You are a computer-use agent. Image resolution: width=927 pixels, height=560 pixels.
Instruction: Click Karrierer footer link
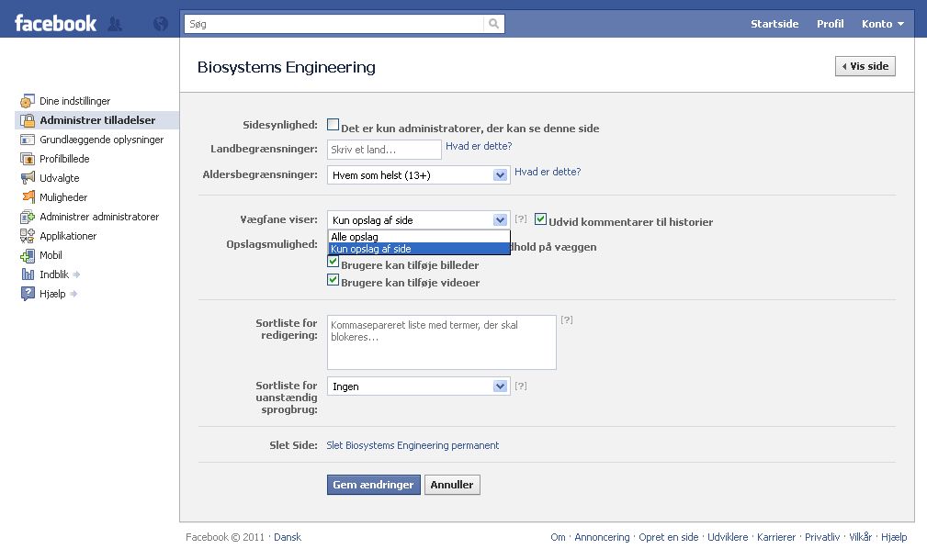click(x=776, y=537)
